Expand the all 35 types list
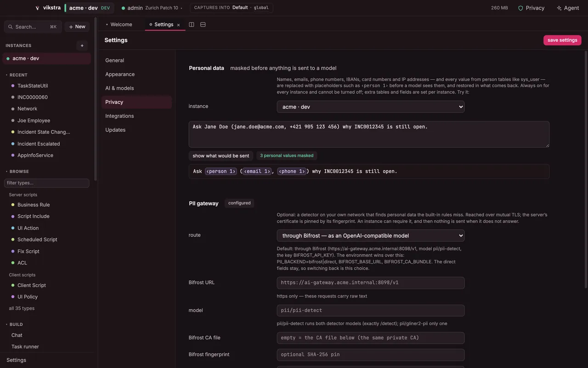 point(22,308)
